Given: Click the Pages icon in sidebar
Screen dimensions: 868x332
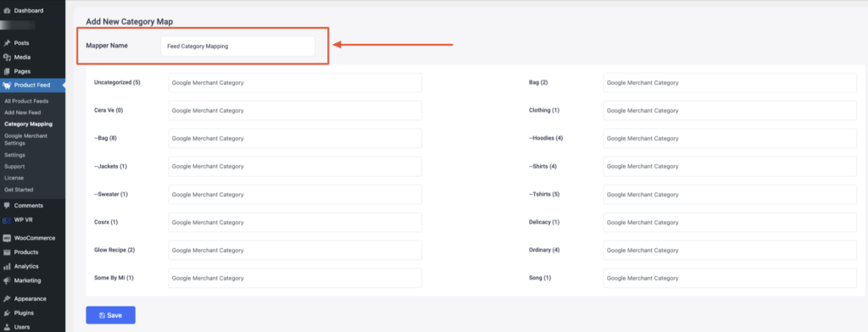Looking at the screenshot, I should pos(7,71).
